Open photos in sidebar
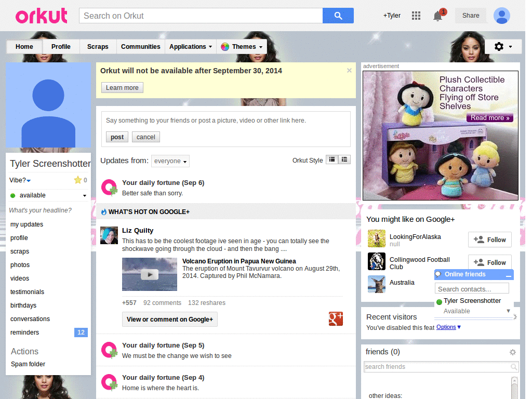 coord(20,264)
